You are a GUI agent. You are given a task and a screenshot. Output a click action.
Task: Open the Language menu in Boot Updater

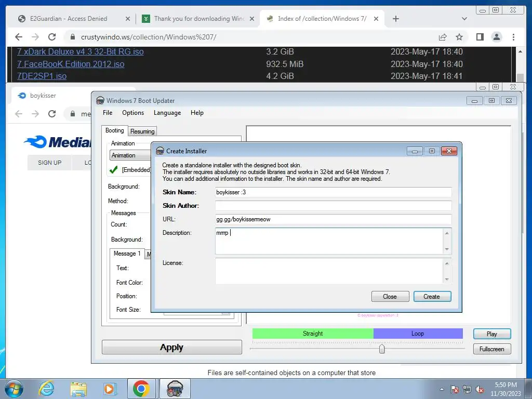(x=167, y=113)
